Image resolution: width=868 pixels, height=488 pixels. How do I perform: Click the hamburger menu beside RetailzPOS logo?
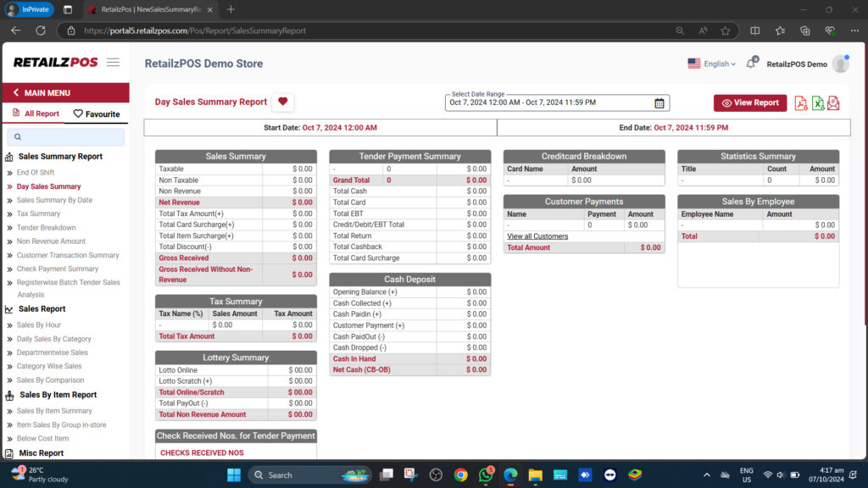pyautogui.click(x=113, y=62)
